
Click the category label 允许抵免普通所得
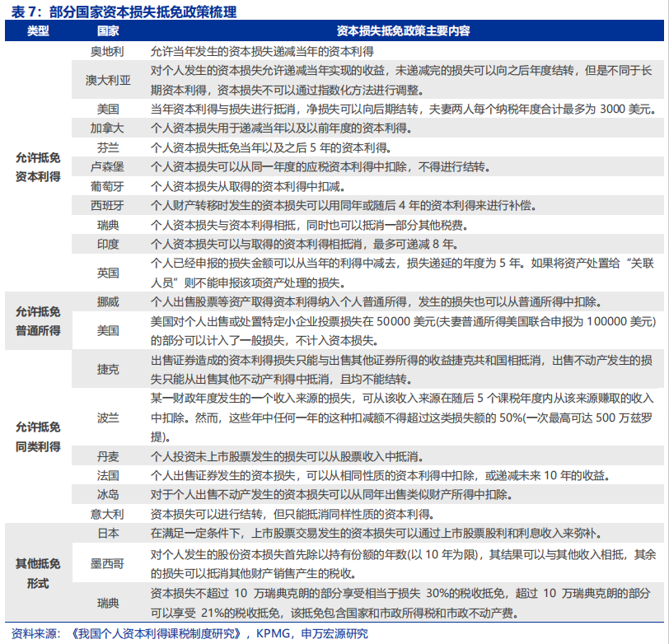[38, 321]
